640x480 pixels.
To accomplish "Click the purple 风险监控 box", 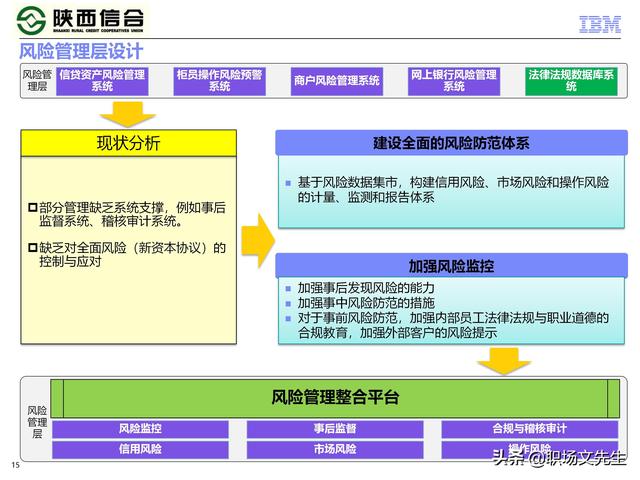I will pos(140,429).
